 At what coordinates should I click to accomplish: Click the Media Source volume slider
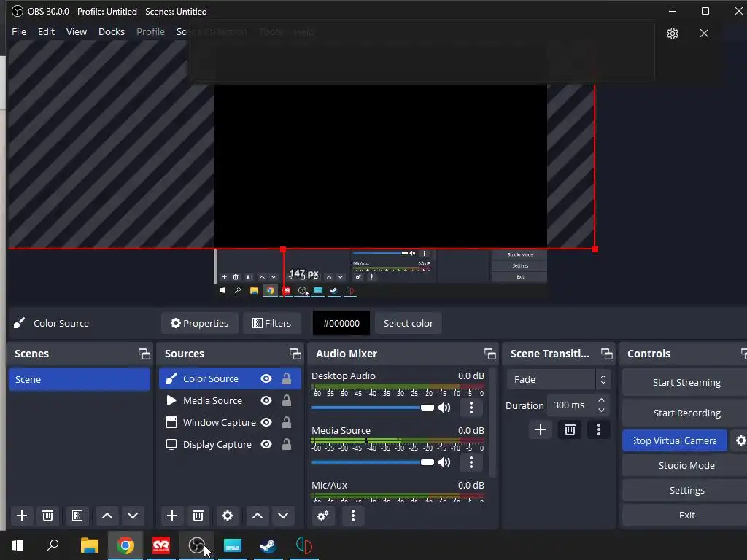point(373,462)
